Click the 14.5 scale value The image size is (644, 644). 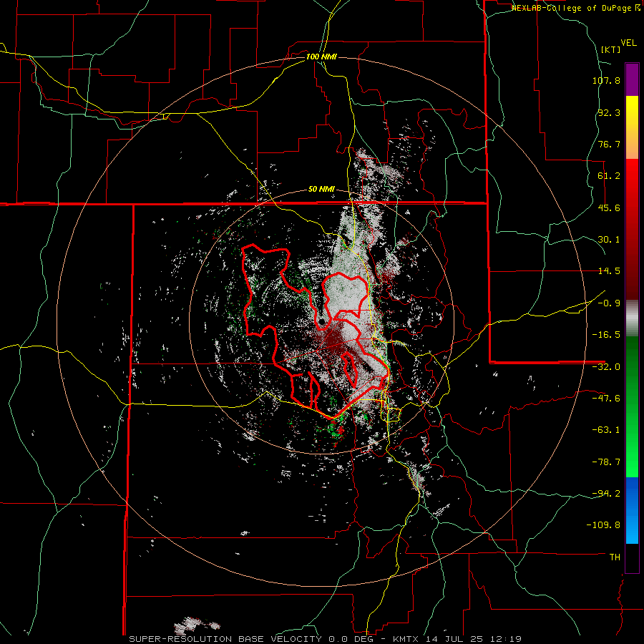[x=609, y=271]
